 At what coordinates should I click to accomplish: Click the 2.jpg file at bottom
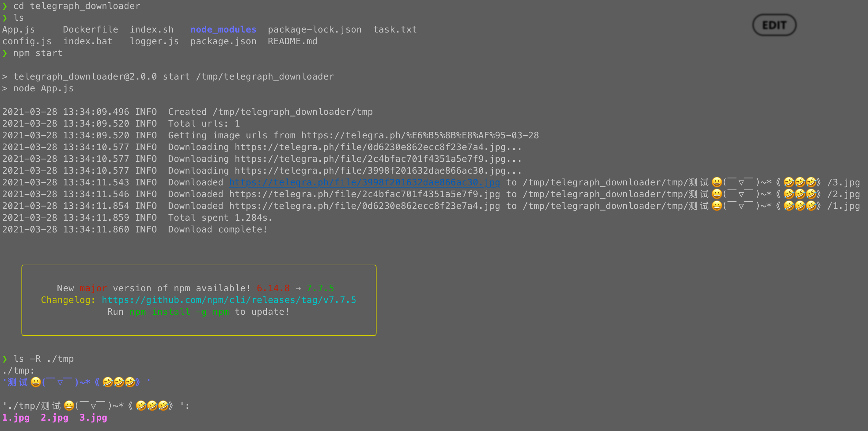point(54,418)
